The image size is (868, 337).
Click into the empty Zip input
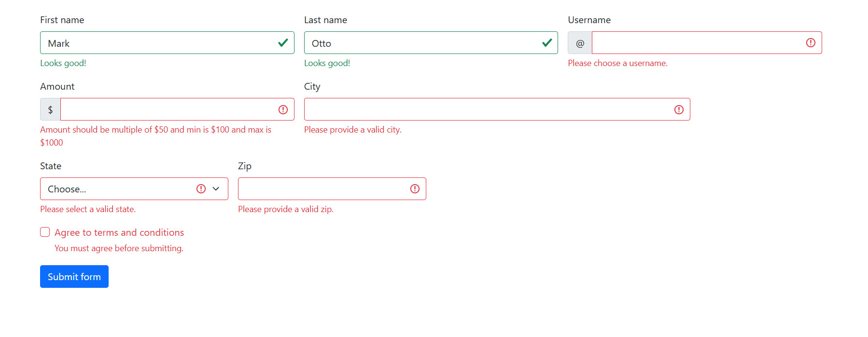pos(321,189)
